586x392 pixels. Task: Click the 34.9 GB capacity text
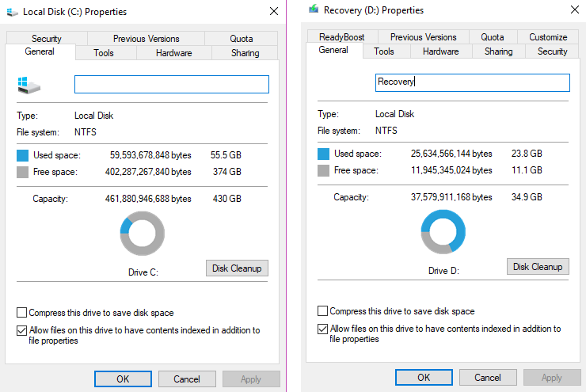pos(527,197)
